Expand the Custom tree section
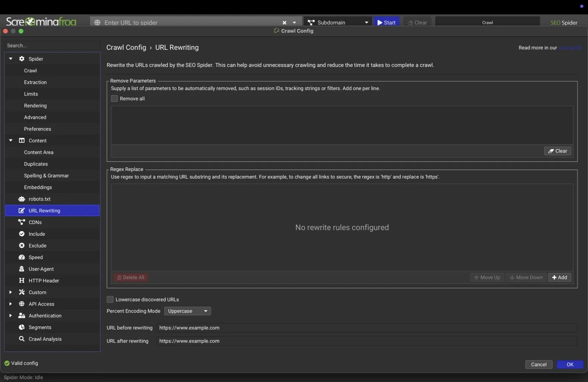588x382 pixels. click(x=11, y=292)
